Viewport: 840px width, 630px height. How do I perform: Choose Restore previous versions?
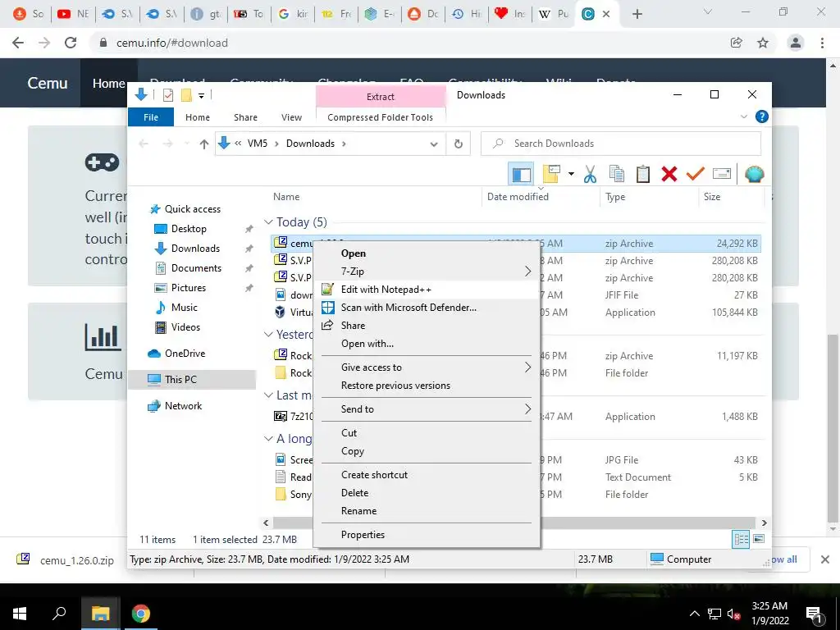pyautogui.click(x=427, y=386)
